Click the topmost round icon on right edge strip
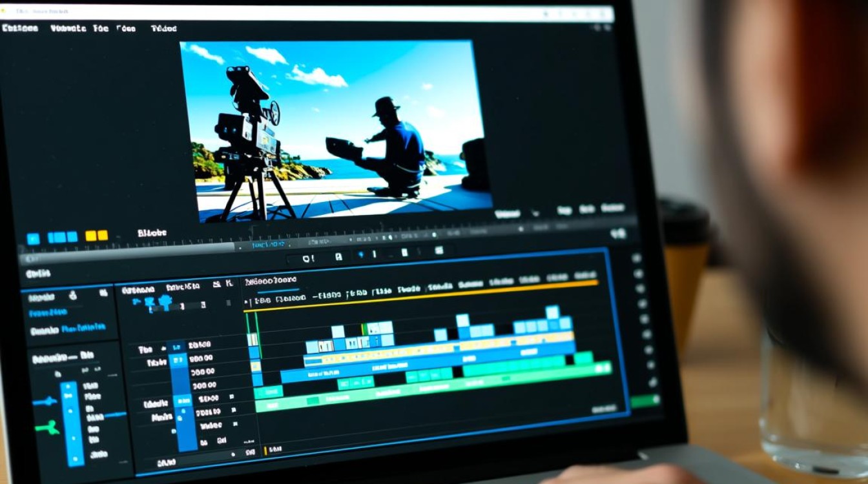The image size is (868, 484). pos(637,258)
